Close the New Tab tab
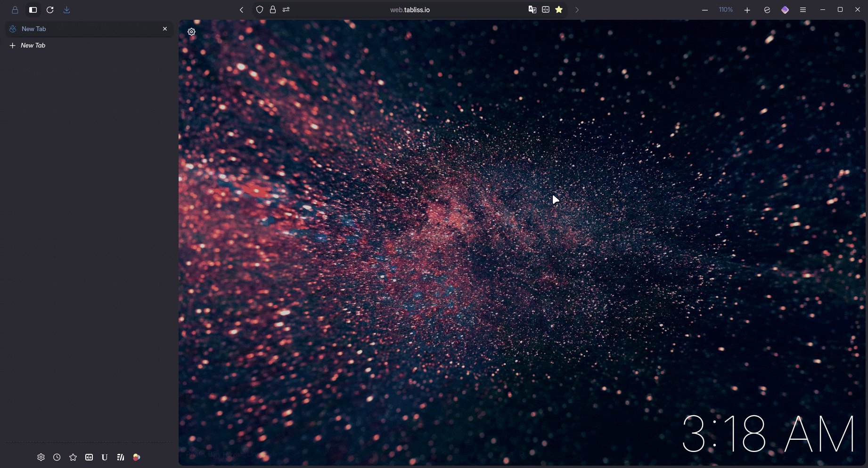Screen dimensions: 868x468 click(x=165, y=29)
